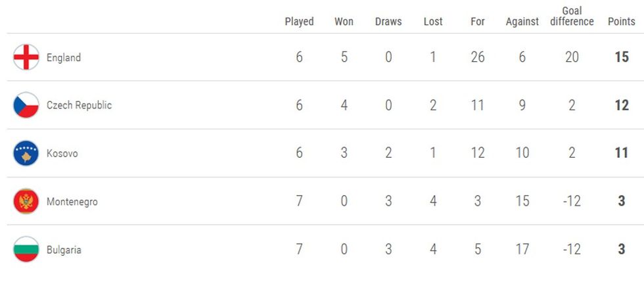Click the Draws column header
The width and height of the screenshot is (644, 284).
point(388,22)
